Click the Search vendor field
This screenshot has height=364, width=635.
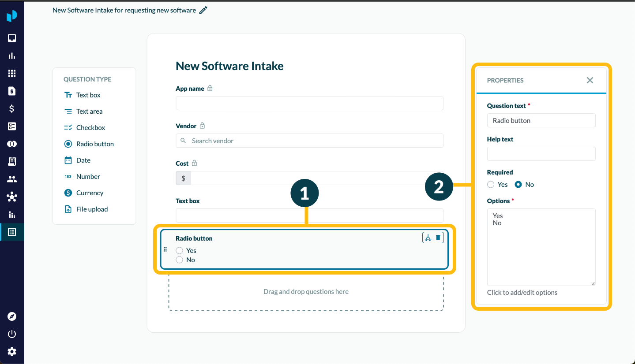click(309, 141)
